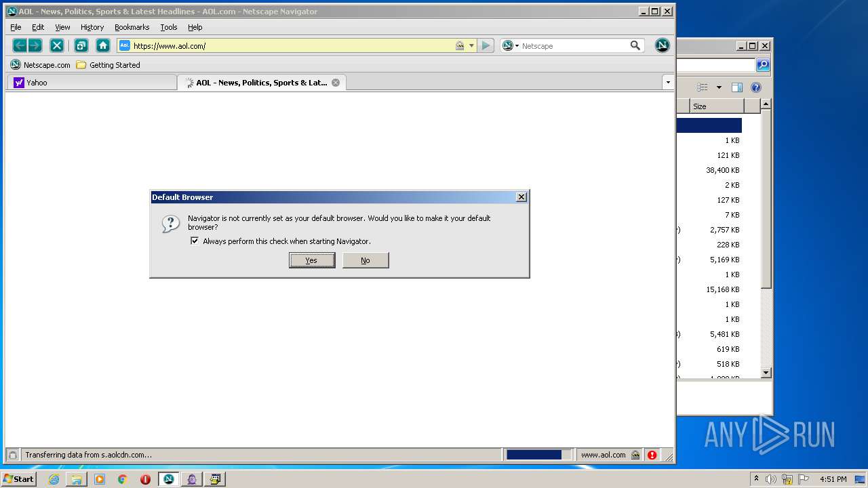This screenshot has width=868, height=488.
Task: Open the Tools menu
Action: click(x=169, y=27)
